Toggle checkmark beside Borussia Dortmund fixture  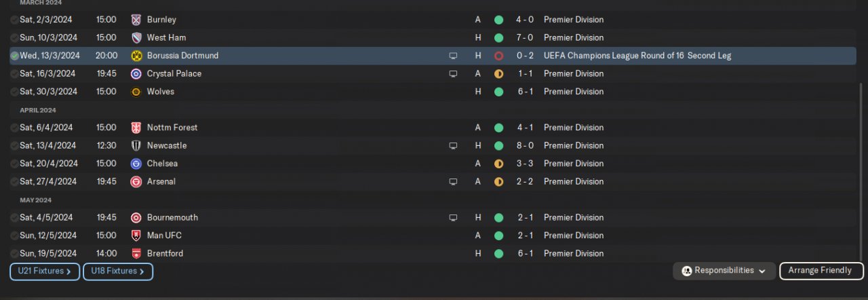click(x=14, y=56)
